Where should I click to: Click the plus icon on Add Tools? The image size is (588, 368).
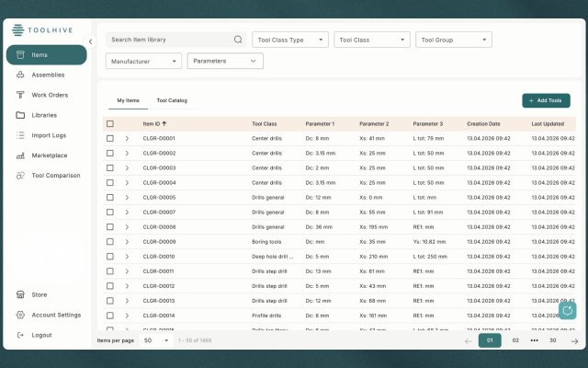click(x=531, y=100)
